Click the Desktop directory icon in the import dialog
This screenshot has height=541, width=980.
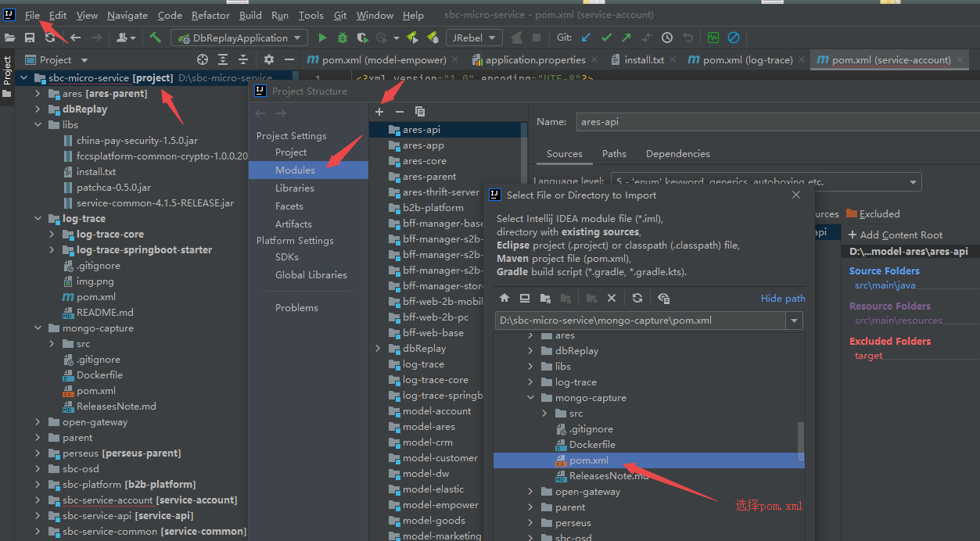[x=525, y=298]
